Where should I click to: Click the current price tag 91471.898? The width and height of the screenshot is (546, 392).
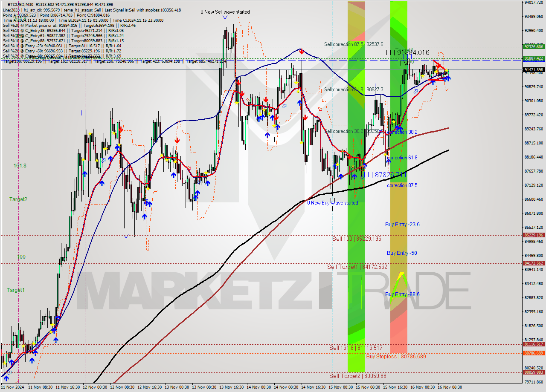(534, 69)
